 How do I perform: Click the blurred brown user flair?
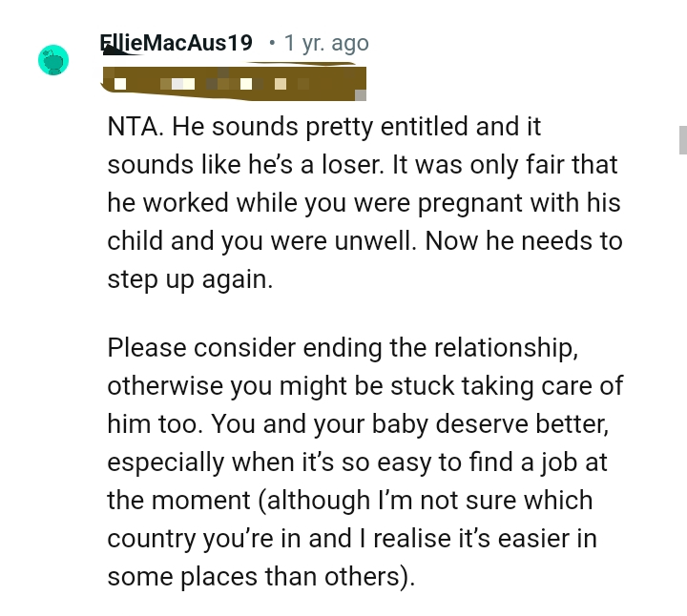[234, 81]
